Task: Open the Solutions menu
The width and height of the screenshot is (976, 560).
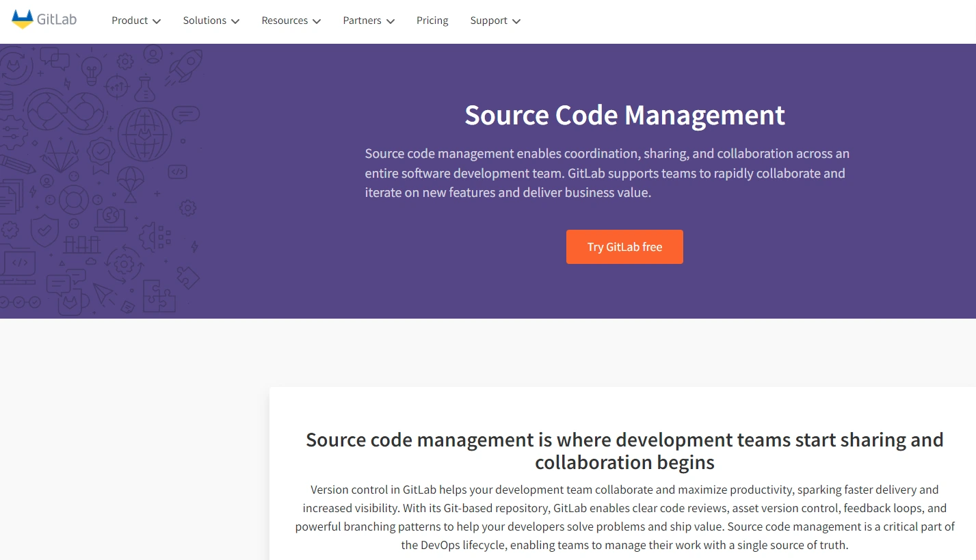Action: (x=211, y=21)
